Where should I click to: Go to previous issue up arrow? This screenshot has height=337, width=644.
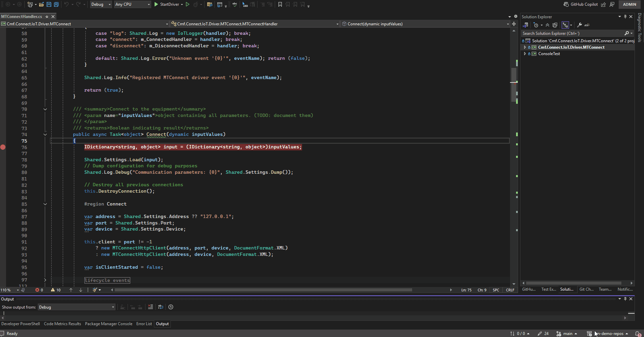coord(71,290)
